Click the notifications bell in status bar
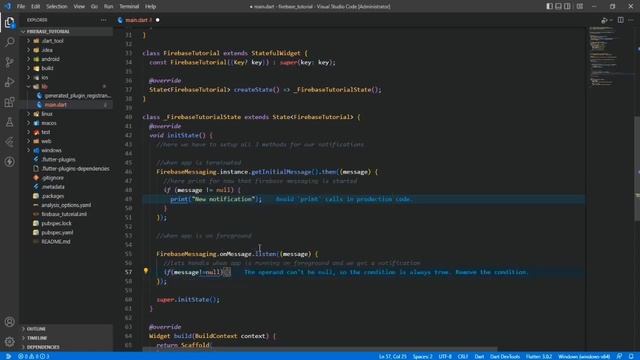This screenshot has height=360, width=640. coord(631,356)
